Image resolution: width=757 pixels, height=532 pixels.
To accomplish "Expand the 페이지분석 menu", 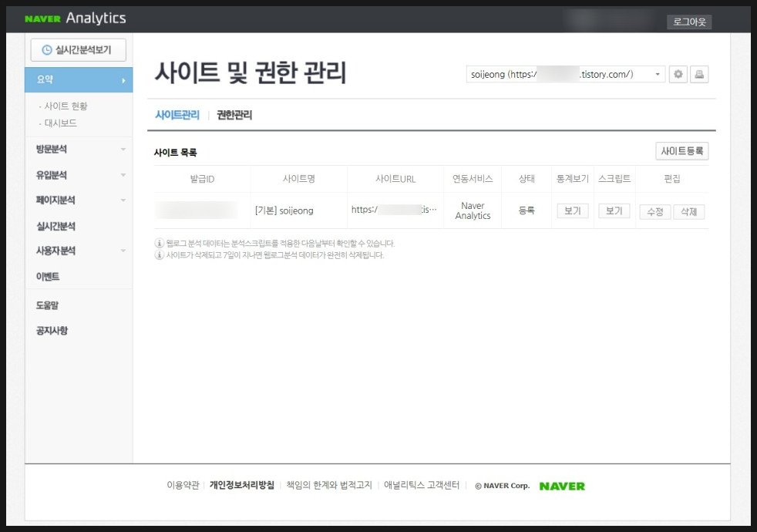I will 79,200.
